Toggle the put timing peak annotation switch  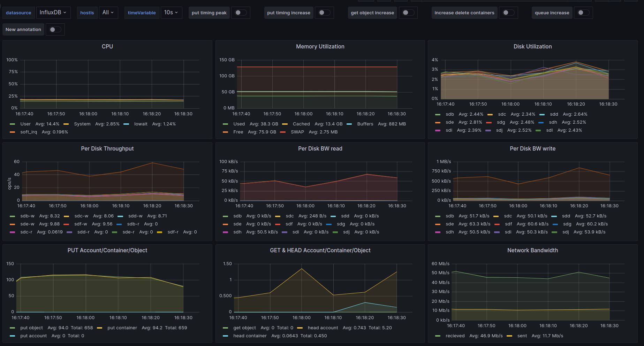(x=241, y=13)
